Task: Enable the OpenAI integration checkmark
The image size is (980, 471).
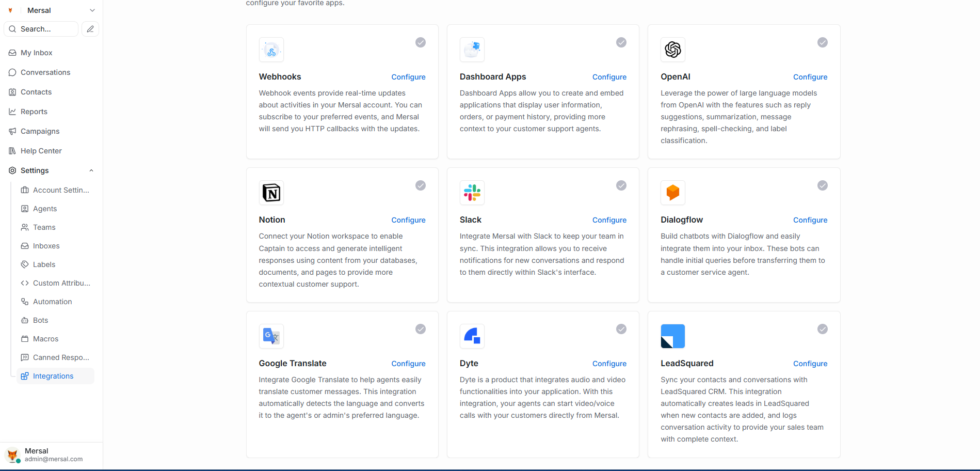Action: point(822,42)
